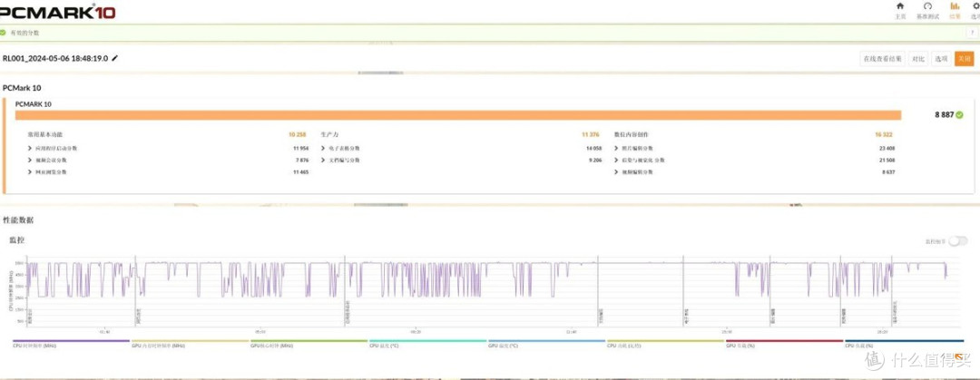Click the 监控 chart title
Screen dimensions: 980x380
pyautogui.click(x=17, y=240)
